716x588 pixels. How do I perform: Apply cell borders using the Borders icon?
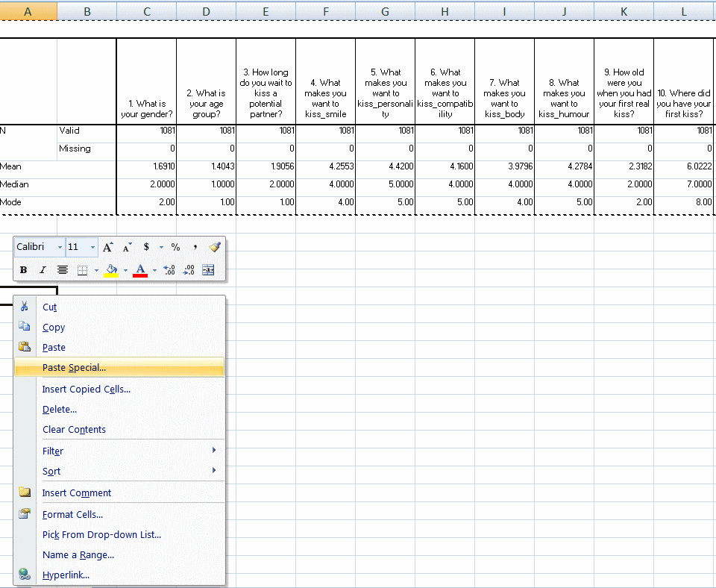pos(82,270)
